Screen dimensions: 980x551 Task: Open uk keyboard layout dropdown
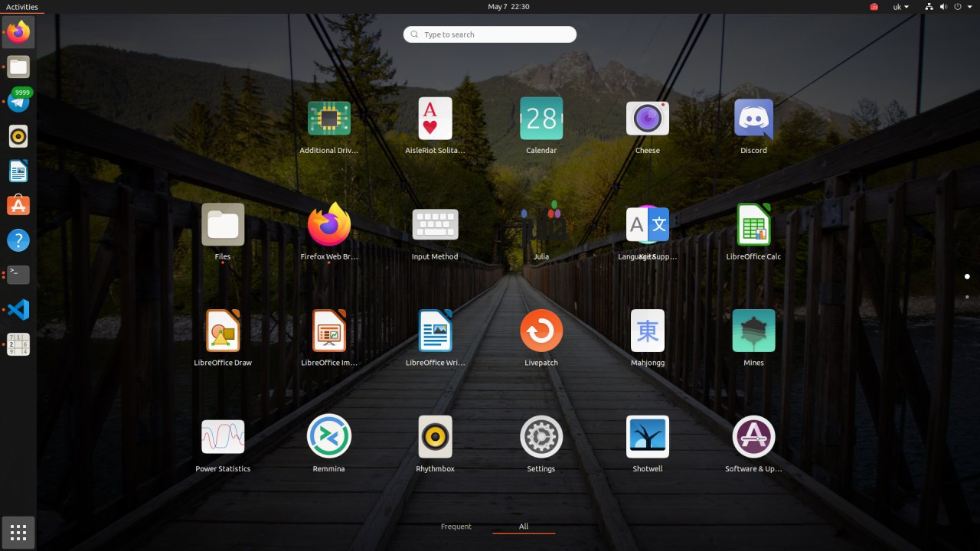pyautogui.click(x=901, y=6)
